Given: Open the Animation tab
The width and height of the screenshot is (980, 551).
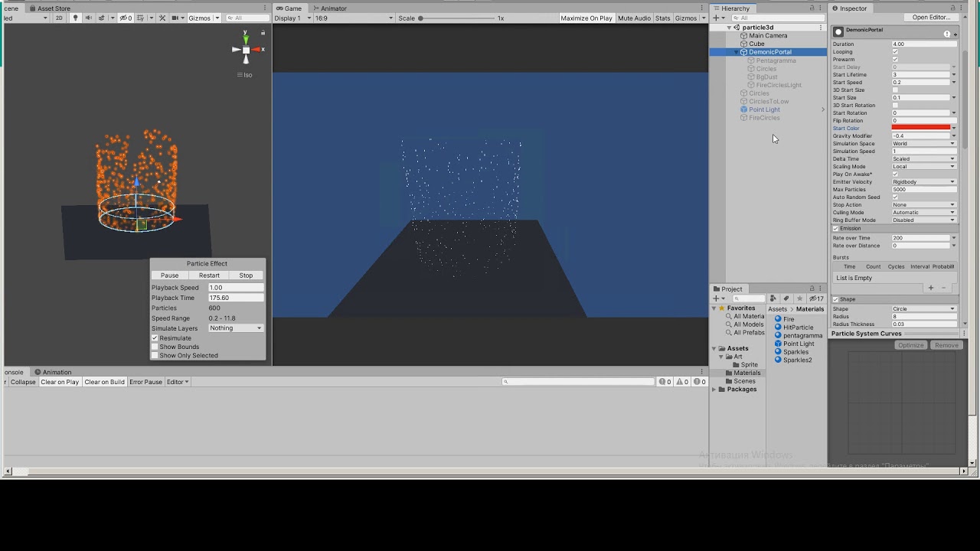Looking at the screenshot, I should (54, 372).
